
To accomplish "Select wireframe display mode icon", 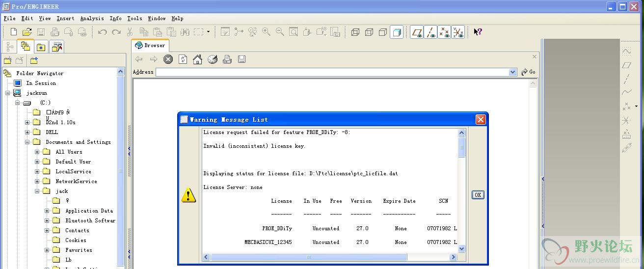I will 355,32.
